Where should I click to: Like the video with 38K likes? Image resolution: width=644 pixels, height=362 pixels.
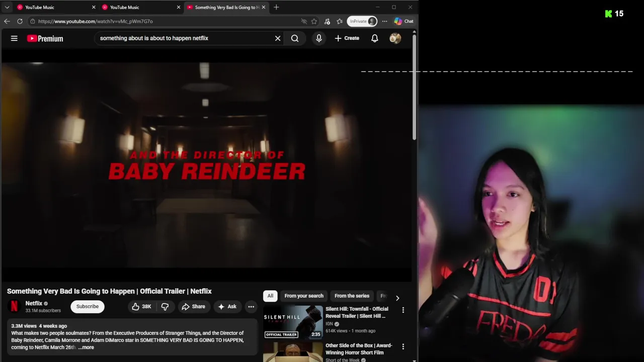click(141, 306)
